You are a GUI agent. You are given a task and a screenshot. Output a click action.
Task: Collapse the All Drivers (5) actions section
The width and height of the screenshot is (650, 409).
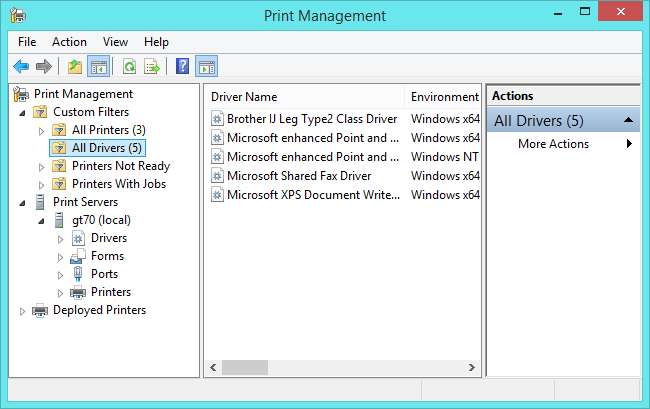coord(628,120)
